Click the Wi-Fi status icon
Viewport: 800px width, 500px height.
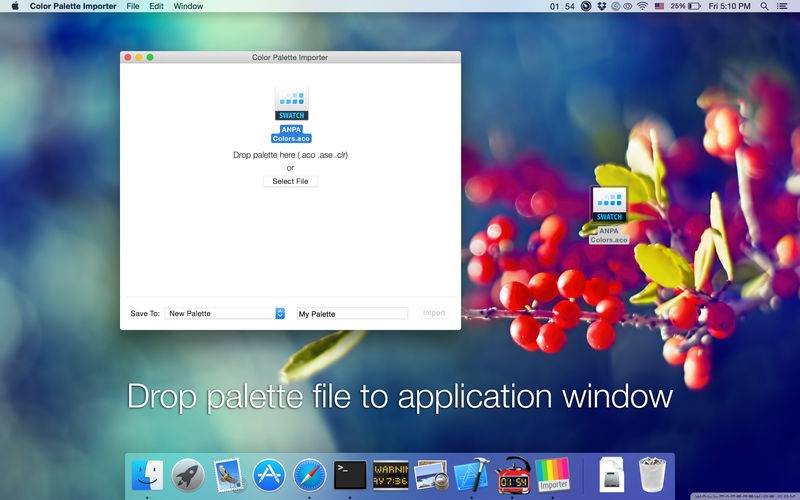[x=642, y=6]
